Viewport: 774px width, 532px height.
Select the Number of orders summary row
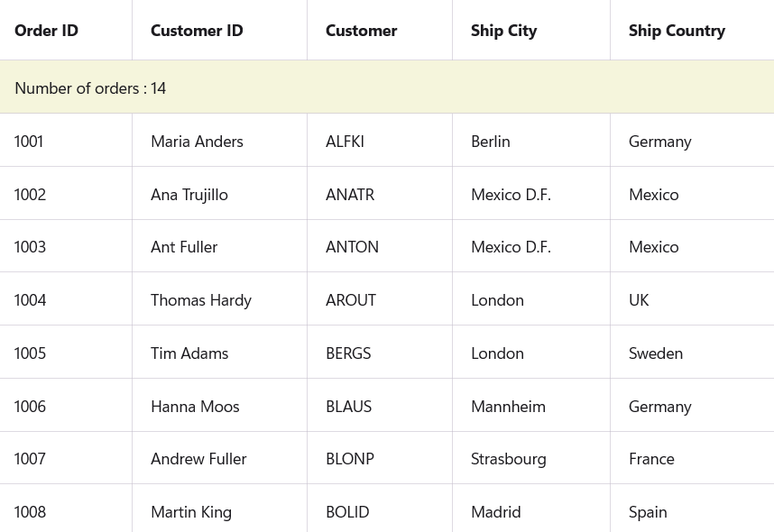90,88
